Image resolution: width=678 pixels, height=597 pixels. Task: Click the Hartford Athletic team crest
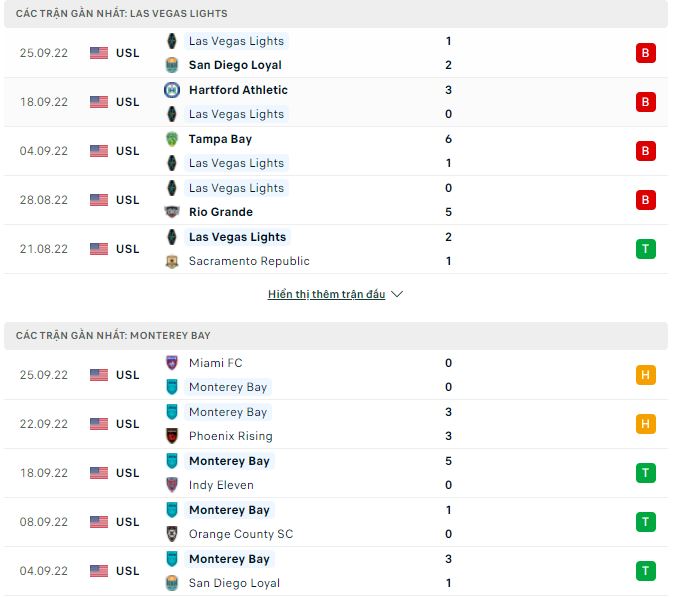click(172, 90)
